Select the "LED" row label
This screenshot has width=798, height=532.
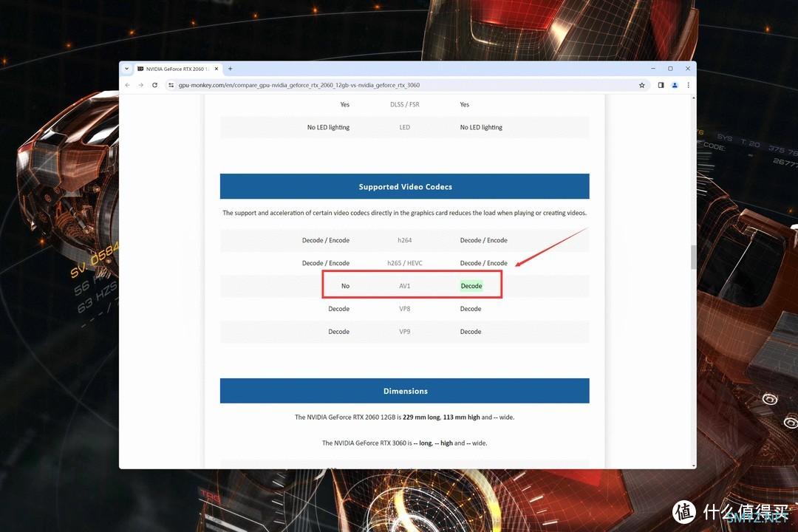(x=405, y=127)
